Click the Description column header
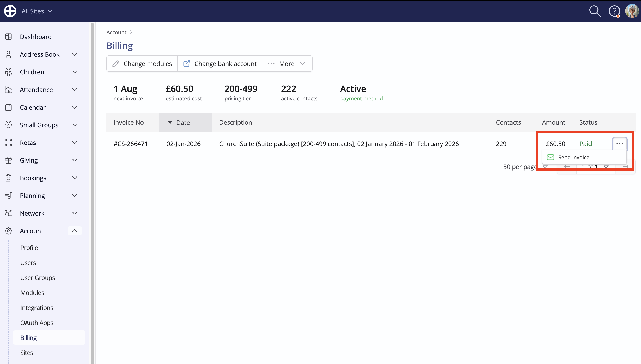 [235, 122]
